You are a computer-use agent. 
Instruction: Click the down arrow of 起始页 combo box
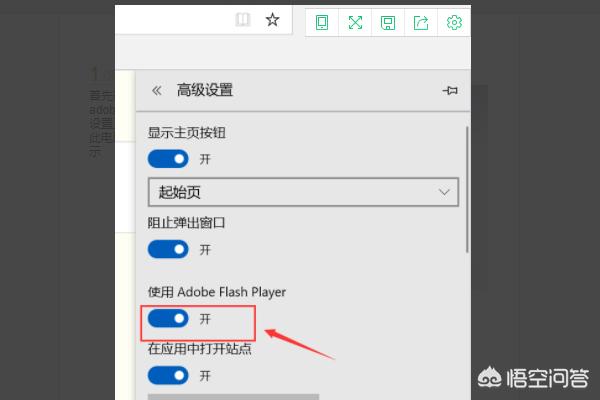click(444, 192)
